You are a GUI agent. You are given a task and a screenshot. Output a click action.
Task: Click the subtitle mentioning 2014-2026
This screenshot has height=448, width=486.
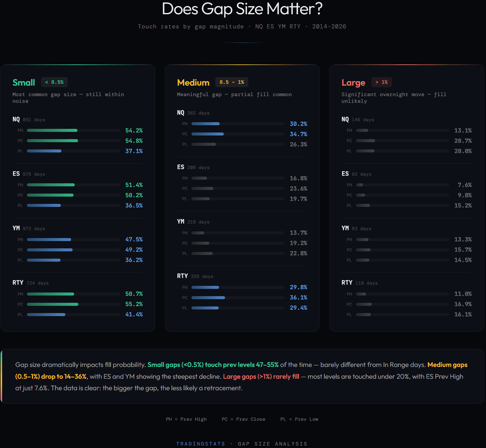coord(242,26)
